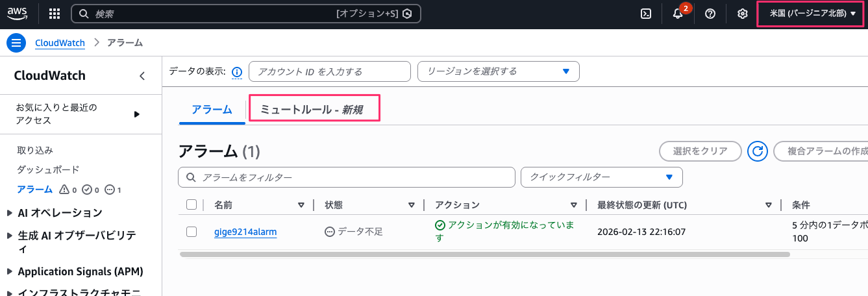868x296 pixels.
Task: Click the top search field
Action: [245, 14]
